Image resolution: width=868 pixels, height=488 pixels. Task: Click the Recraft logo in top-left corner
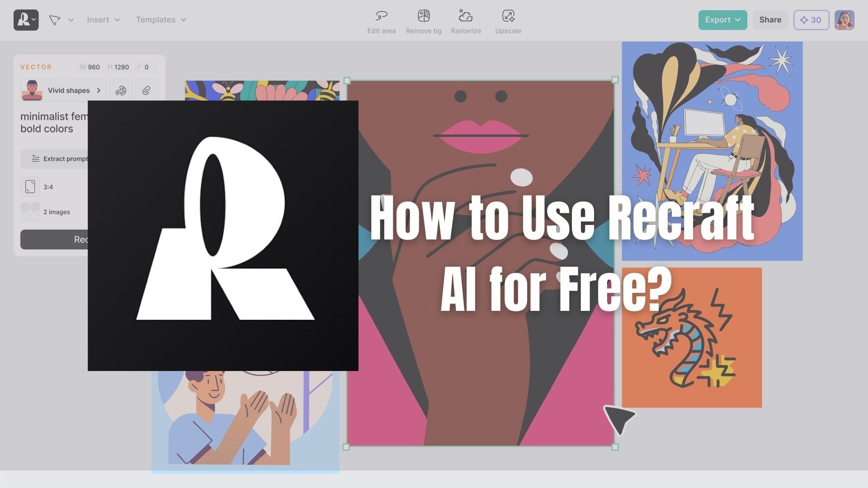tap(25, 20)
